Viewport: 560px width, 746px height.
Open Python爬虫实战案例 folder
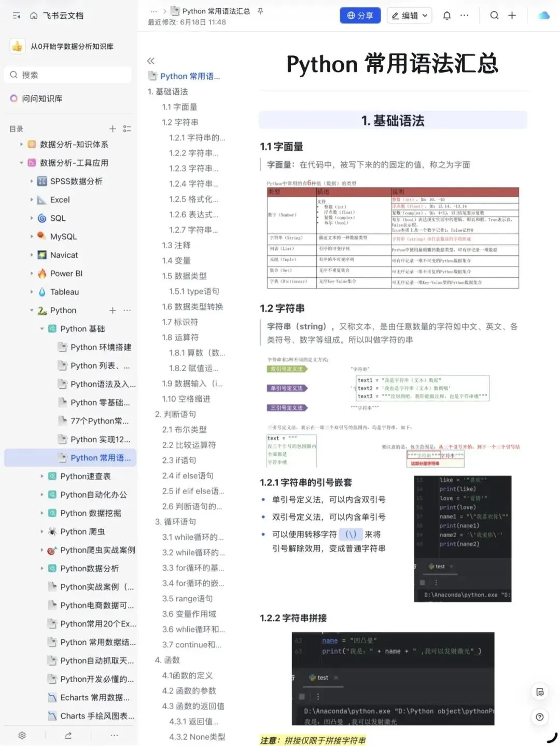[97, 550]
